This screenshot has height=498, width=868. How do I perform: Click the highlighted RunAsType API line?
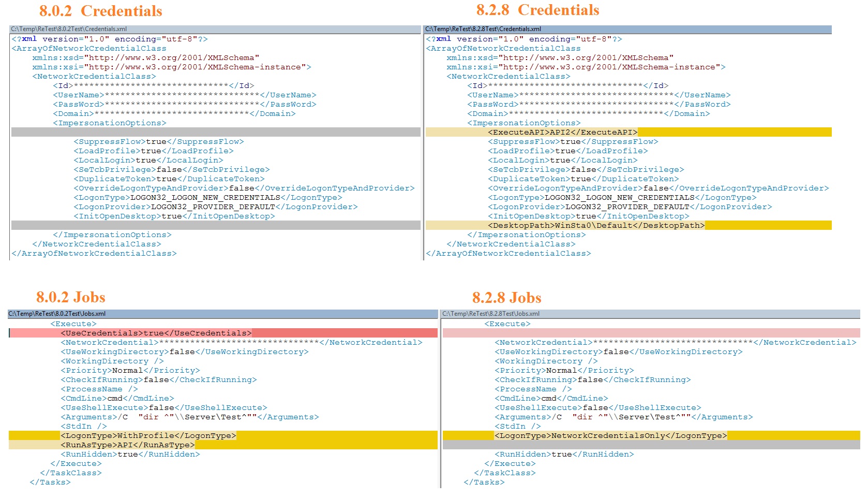tap(127, 445)
